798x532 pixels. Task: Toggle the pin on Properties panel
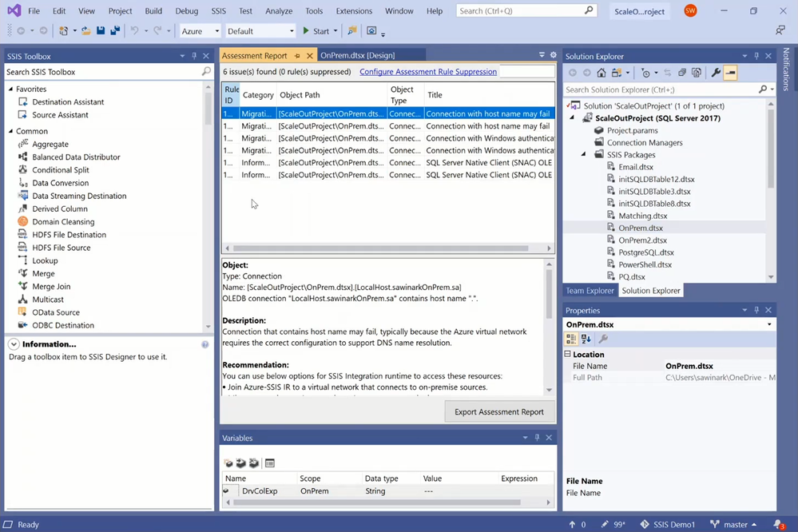click(x=756, y=310)
